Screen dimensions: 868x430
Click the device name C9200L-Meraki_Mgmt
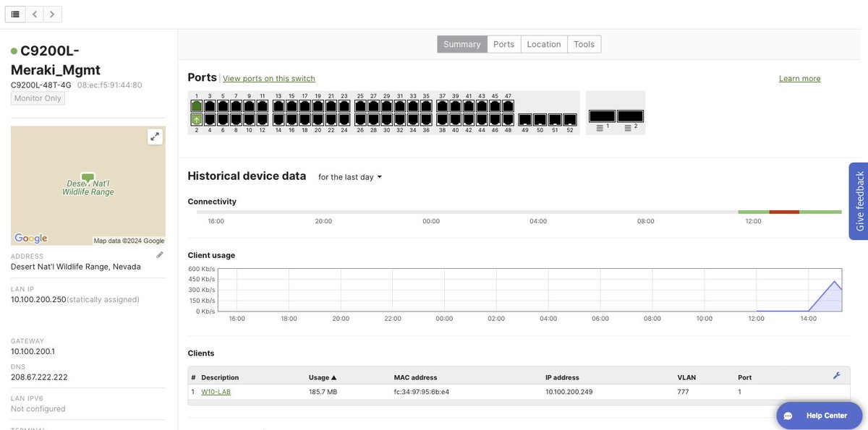point(56,60)
